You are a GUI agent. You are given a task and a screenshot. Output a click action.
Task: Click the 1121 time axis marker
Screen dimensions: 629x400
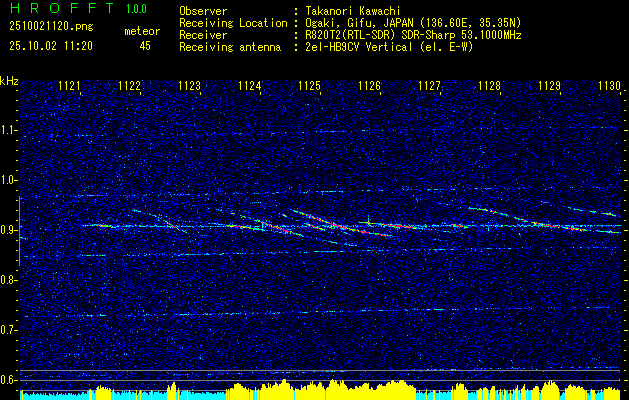tap(69, 85)
